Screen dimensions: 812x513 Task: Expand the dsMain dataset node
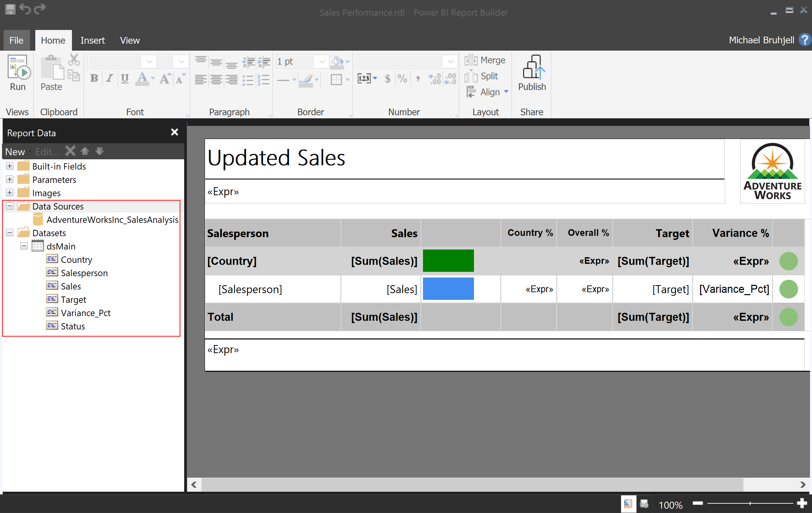(x=24, y=246)
